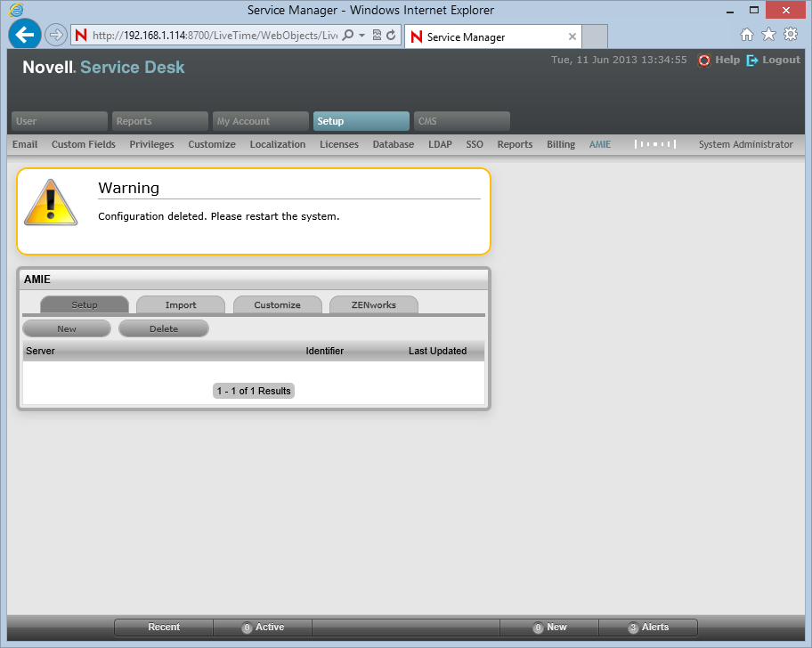Open the address bar dropdown arrow
This screenshot has height=648, width=812.
click(x=362, y=36)
